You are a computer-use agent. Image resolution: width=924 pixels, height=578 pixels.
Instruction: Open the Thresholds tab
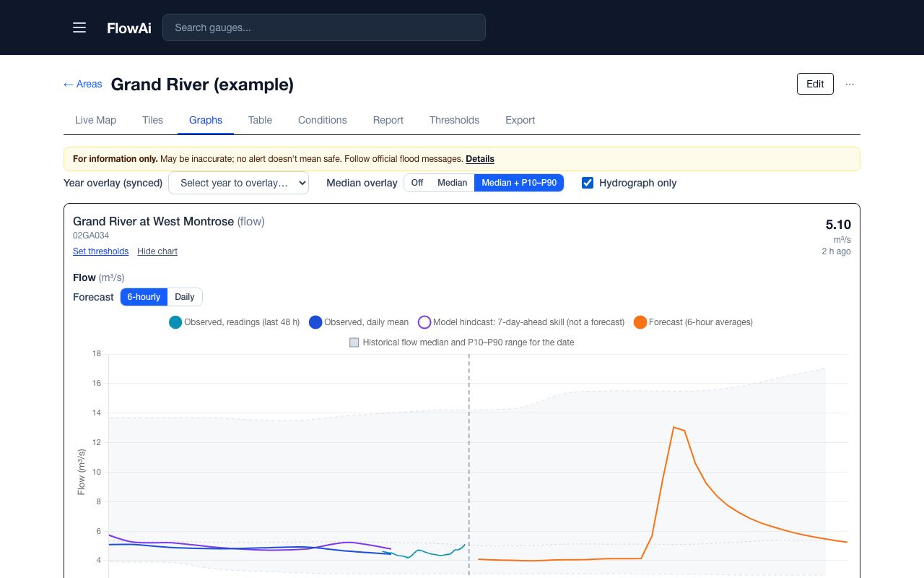click(454, 120)
